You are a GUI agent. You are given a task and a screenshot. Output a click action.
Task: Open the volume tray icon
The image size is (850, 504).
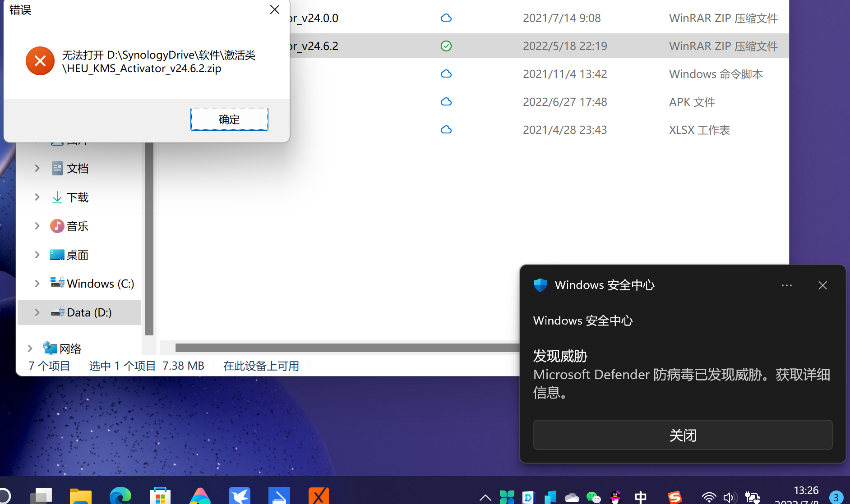pos(730,498)
